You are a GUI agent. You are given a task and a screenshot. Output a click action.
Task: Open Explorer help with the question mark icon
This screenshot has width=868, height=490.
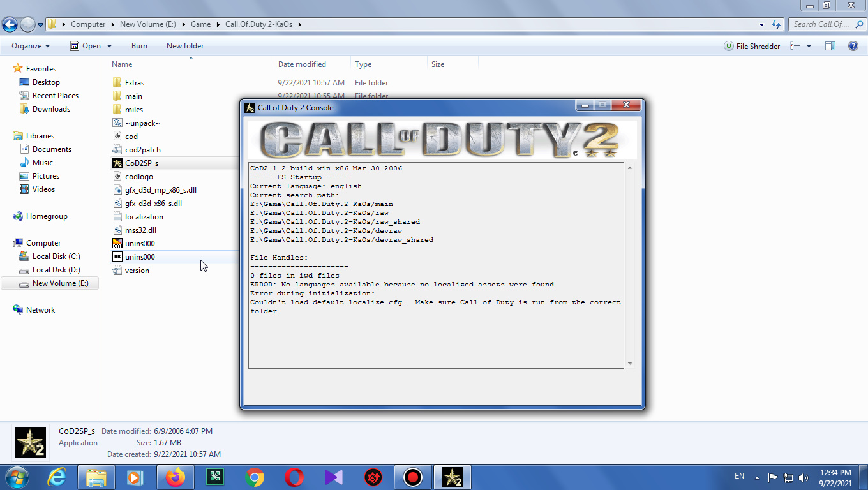(x=853, y=46)
